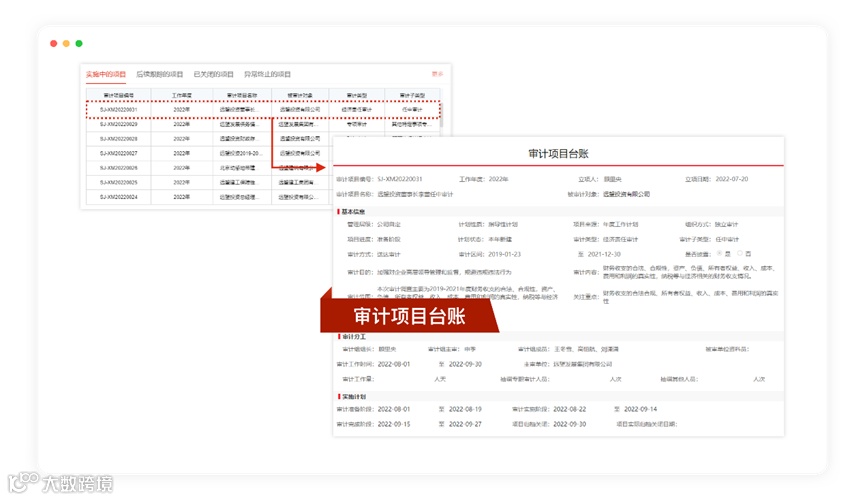Click the 审计区间 end date 2021-12-30

point(604,254)
